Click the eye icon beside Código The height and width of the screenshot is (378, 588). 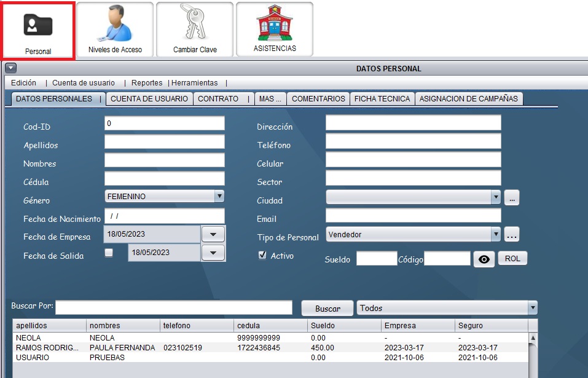(484, 259)
